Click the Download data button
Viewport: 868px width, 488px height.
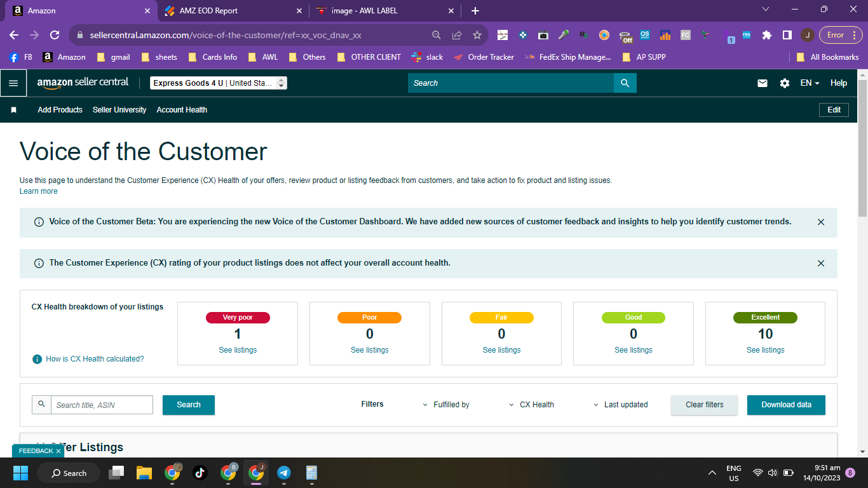click(786, 405)
